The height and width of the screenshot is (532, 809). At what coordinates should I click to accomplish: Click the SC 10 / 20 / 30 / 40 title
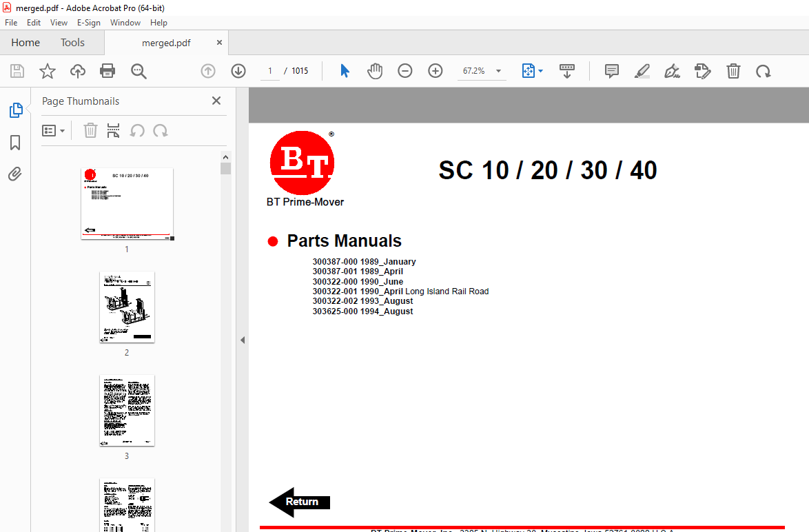(547, 170)
